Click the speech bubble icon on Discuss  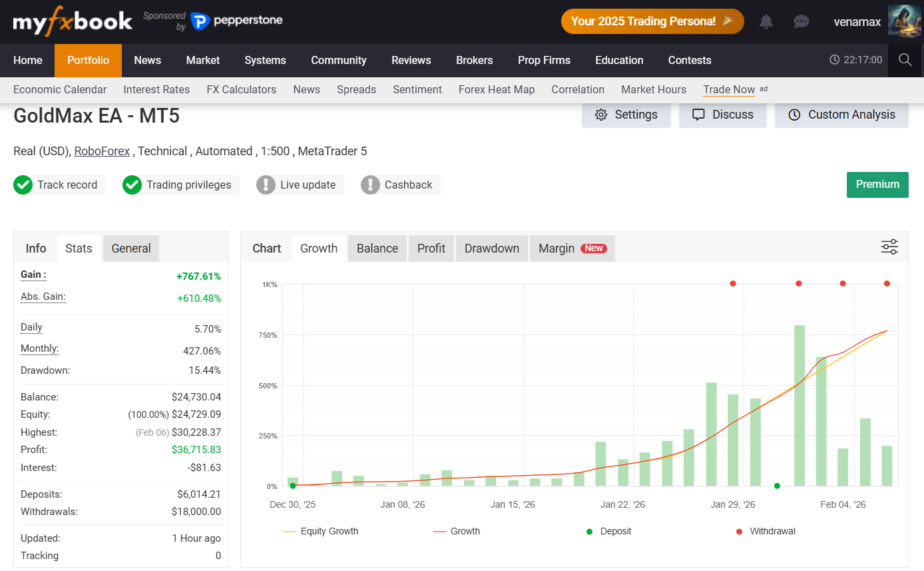click(698, 115)
